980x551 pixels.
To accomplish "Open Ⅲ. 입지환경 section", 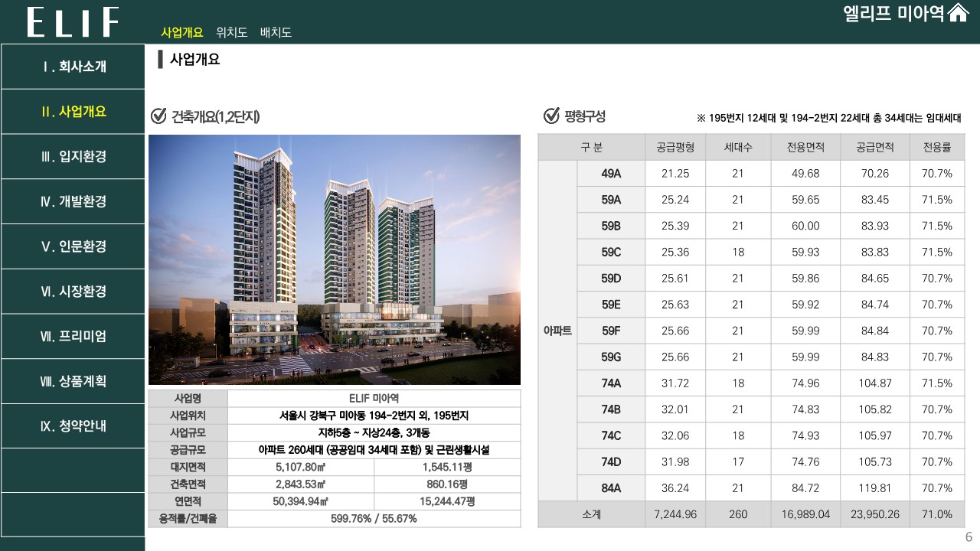I will pos(73,157).
